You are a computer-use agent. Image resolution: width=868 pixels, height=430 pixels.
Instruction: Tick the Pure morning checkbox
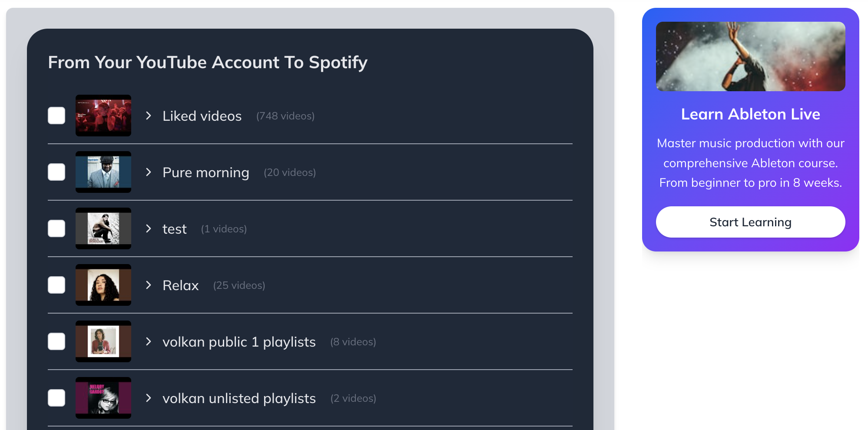[56, 172]
